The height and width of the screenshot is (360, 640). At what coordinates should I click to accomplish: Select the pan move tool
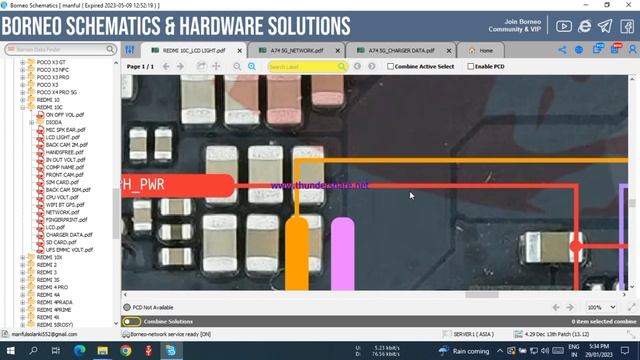click(216, 66)
